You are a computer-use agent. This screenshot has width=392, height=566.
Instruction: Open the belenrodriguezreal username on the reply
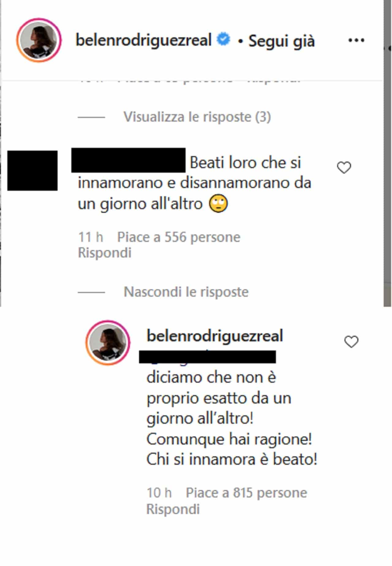point(215,336)
